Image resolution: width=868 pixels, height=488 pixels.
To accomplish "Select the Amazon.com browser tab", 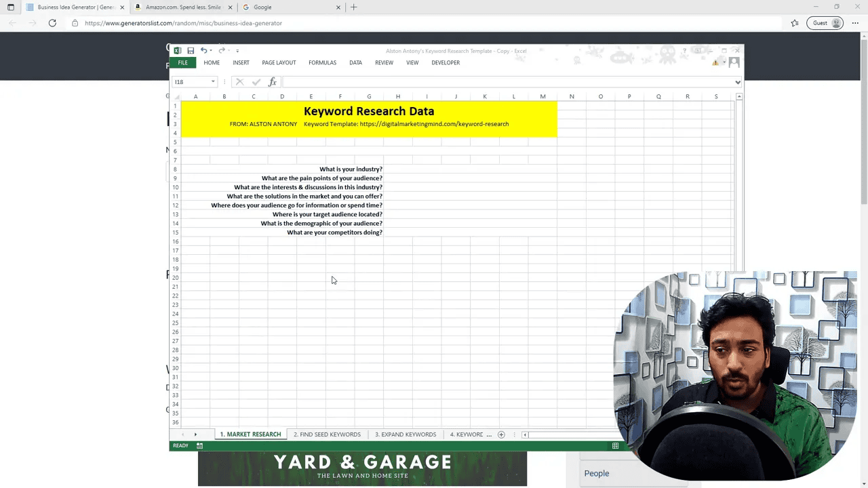I will pos(182,7).
